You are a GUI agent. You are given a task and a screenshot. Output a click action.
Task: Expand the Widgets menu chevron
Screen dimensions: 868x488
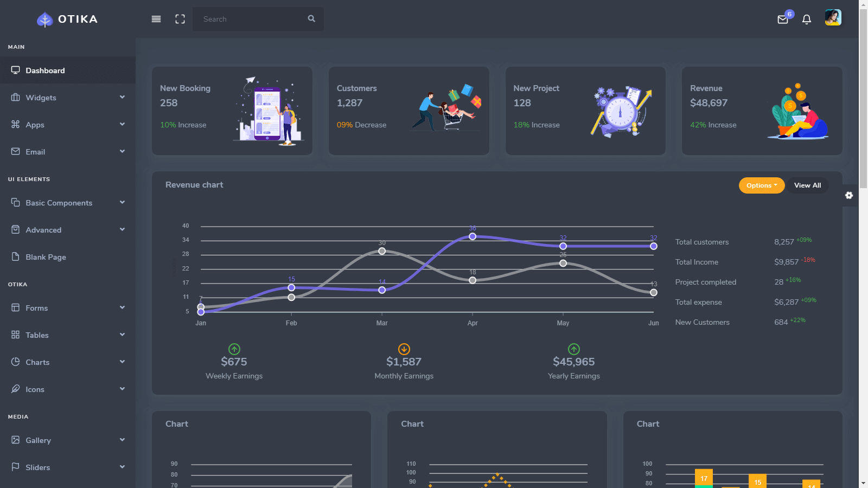[x=122, y=97]
